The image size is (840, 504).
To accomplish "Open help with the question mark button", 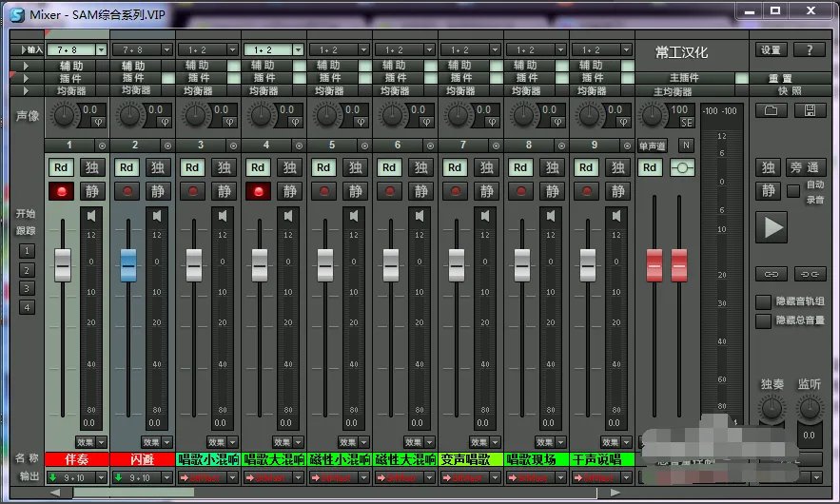I will coord(810,49).
